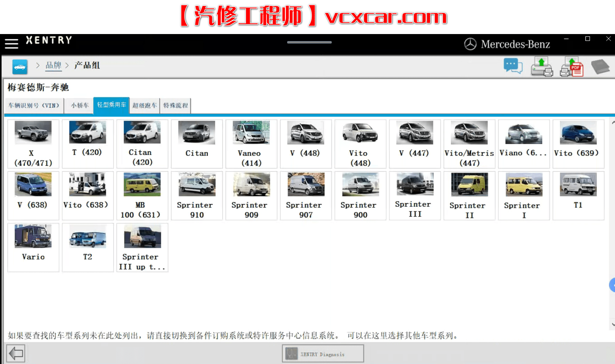Select the Vario van model
Screen dimensions: 615x364
click(33, 247)
